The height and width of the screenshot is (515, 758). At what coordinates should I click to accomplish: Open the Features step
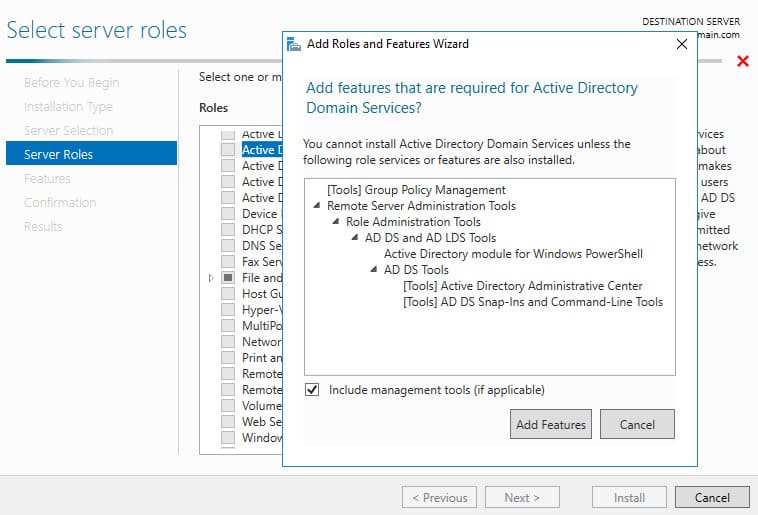point(47,178)
